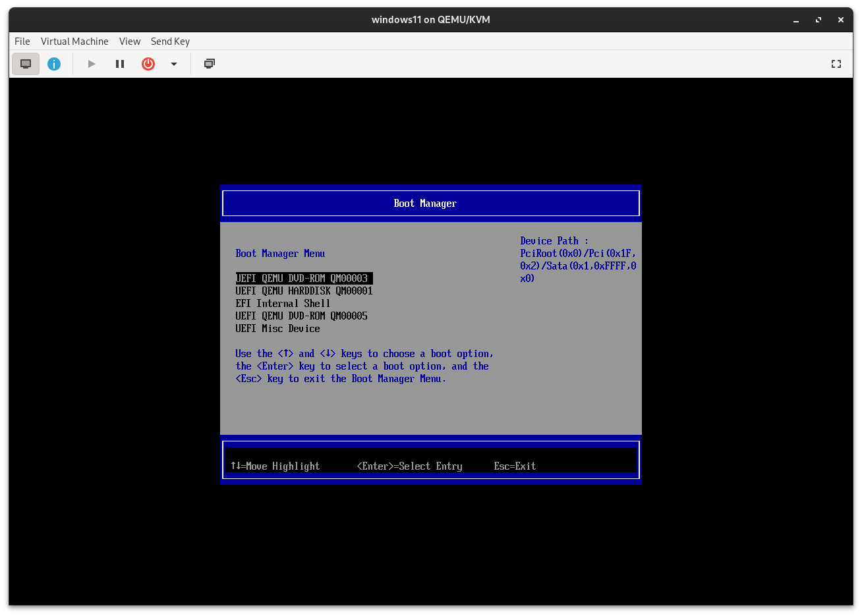Viewport: 862px width, 616px height.
Task: Select UEFI Misc Device boot entry
Action: pos(277,329)
